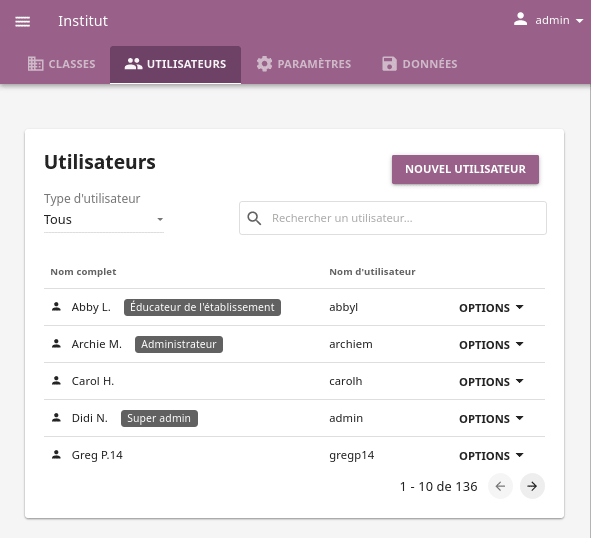Click the username abbyl
The width and height of the screenshot is (591, 538).
[343, 308]
